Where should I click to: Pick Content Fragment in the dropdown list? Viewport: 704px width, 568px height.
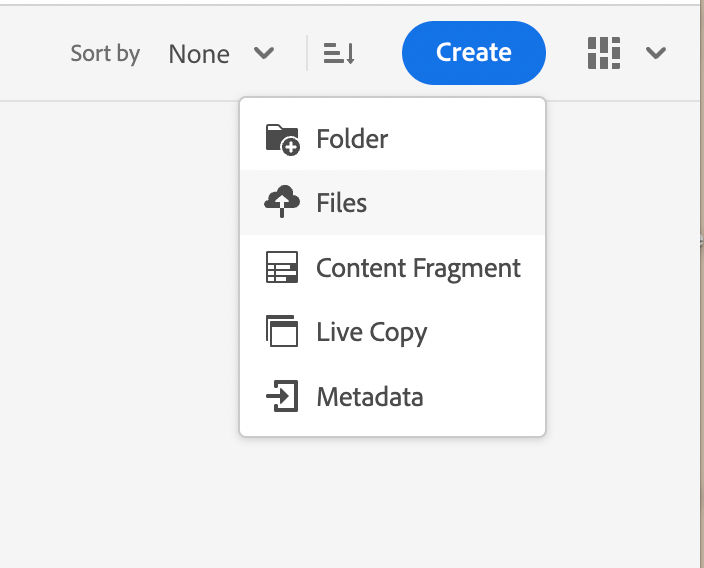pos(392,268)
